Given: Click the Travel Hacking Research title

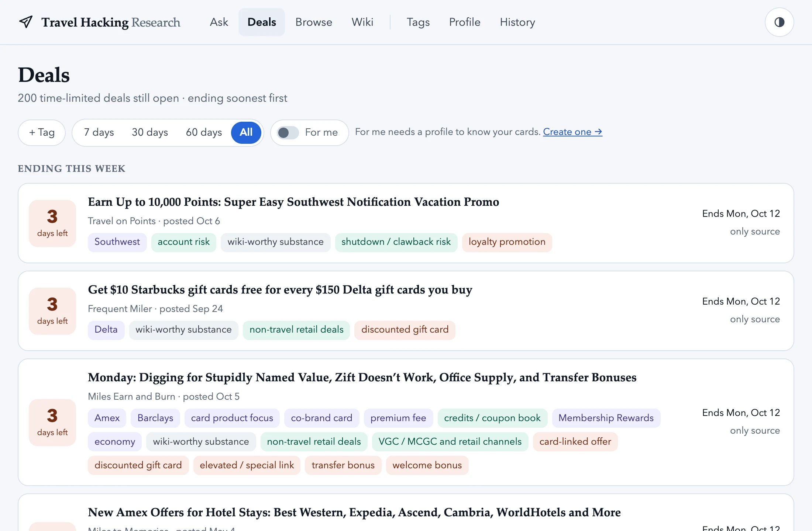Looking at the screenshot, I should coord(111,22).
